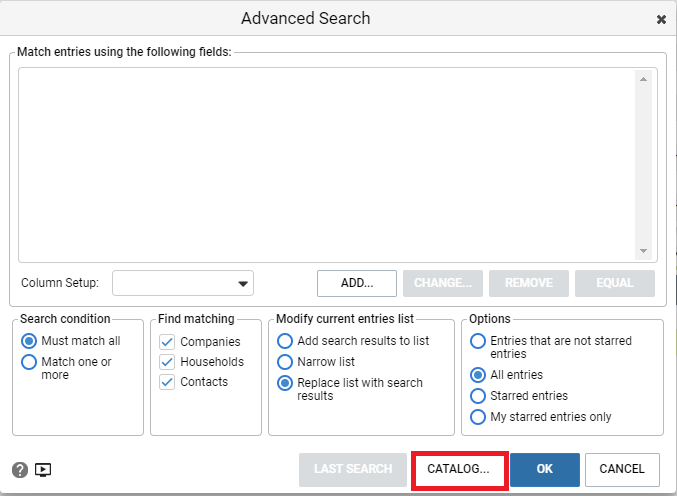The width and height of the screenshot is (677, 496).
Task: Pick Starred entries option
Action: 478,396
